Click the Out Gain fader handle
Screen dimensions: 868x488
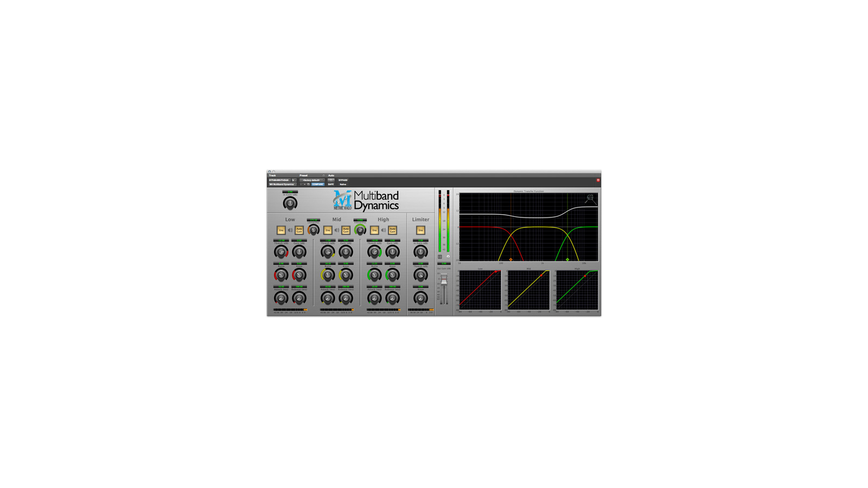444,280
